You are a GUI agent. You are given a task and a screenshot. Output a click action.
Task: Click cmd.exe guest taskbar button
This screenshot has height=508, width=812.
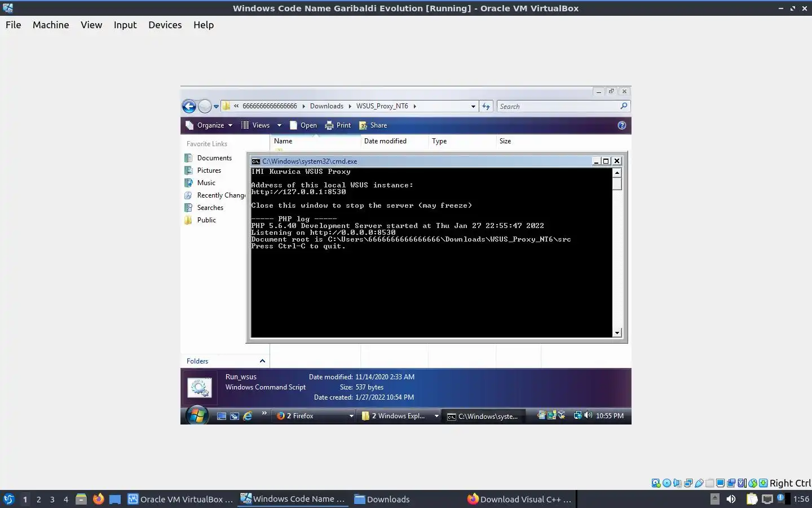click(484, 416)
